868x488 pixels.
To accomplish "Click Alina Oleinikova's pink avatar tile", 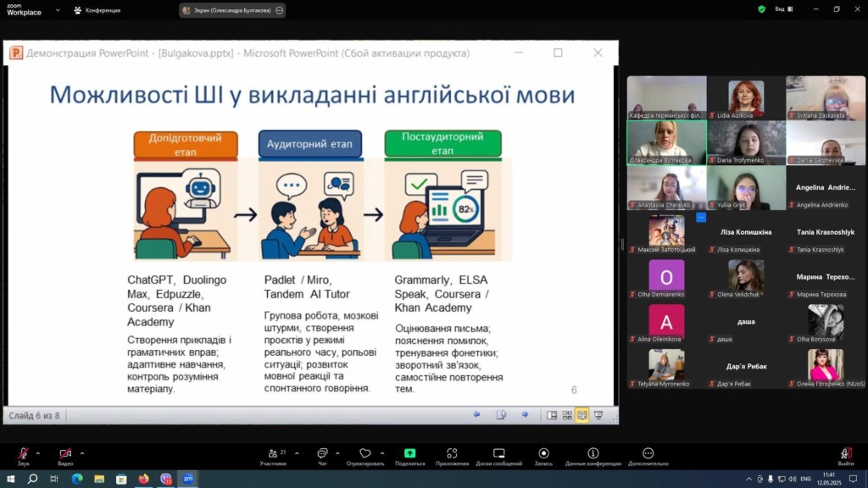I will pos(666,321).
